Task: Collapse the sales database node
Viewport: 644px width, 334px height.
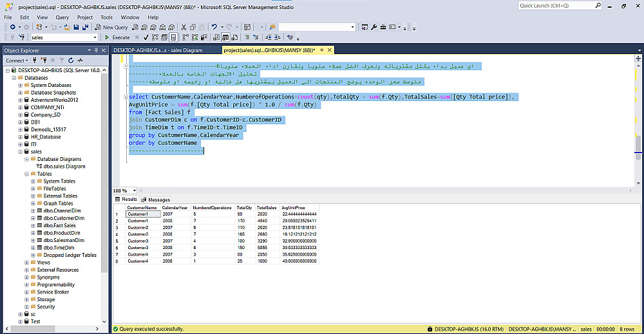Action: click(19, 152)
